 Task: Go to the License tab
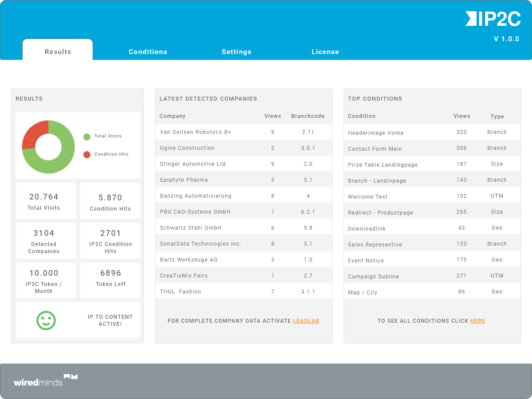click(325, 52)
